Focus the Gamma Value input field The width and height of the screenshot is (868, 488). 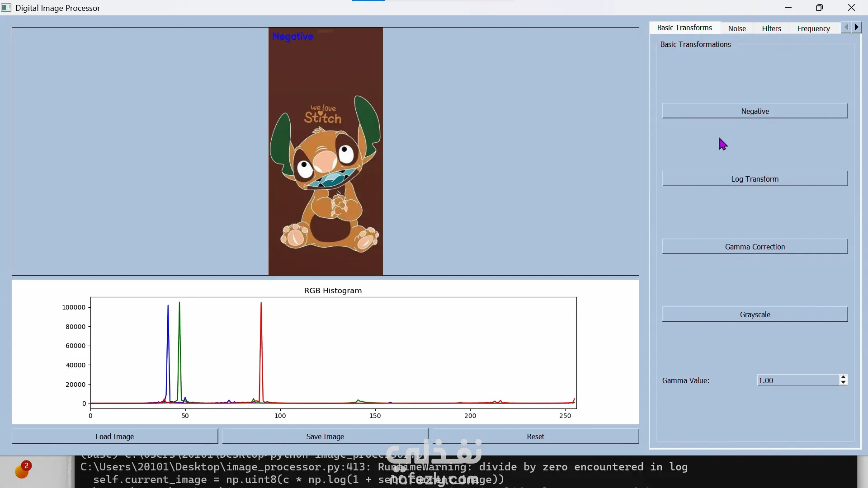797,380
